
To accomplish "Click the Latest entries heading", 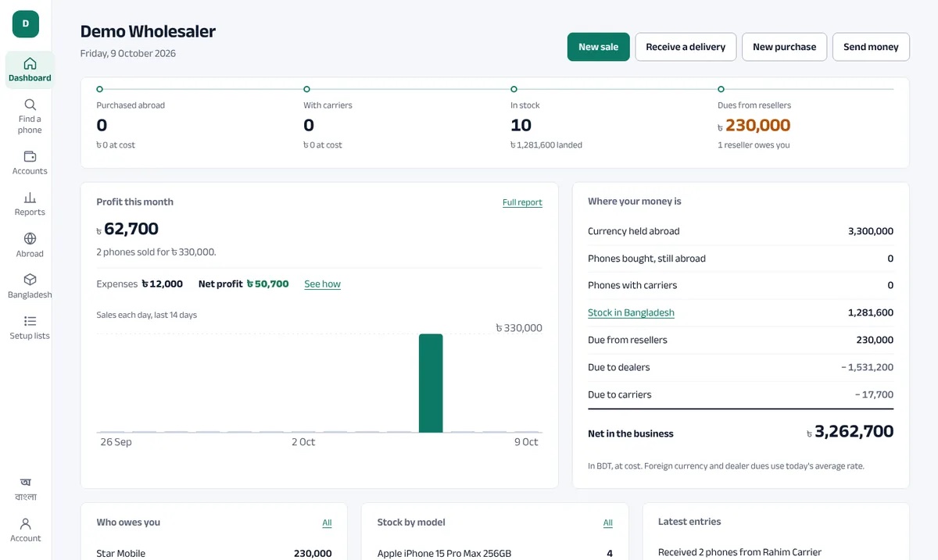I will (x=689, y=522).
